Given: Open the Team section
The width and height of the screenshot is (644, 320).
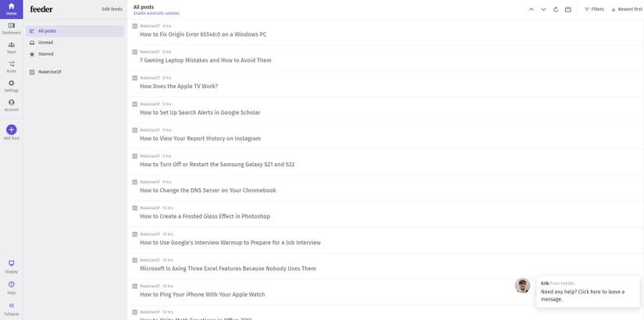Looking at the screenshot, I should point(12,48).
